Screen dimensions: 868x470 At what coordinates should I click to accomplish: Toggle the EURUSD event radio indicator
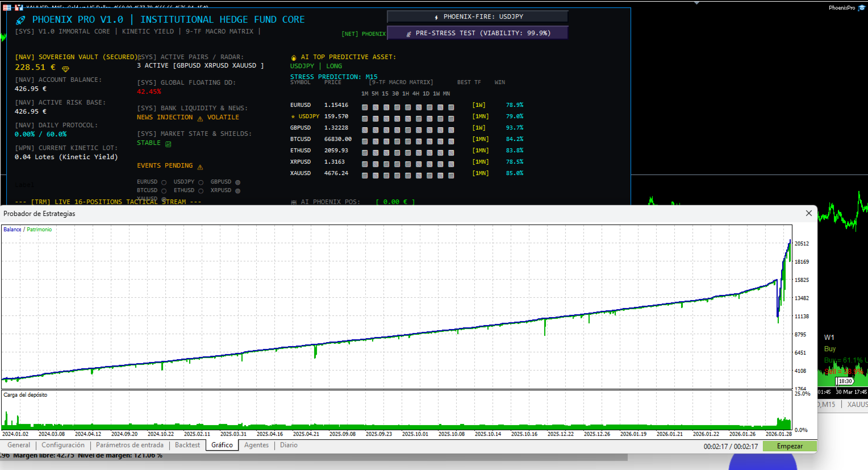click(164, 182)
